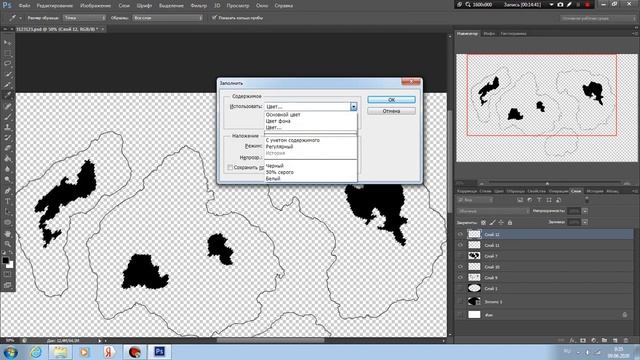Click lock position icon in Layers
The width and height of the screenshot is (640, 360).
[x=501, y=222]
